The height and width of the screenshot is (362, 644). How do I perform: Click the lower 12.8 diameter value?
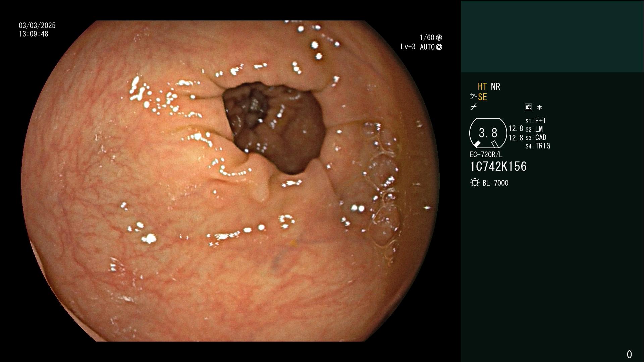coord(516,137)
